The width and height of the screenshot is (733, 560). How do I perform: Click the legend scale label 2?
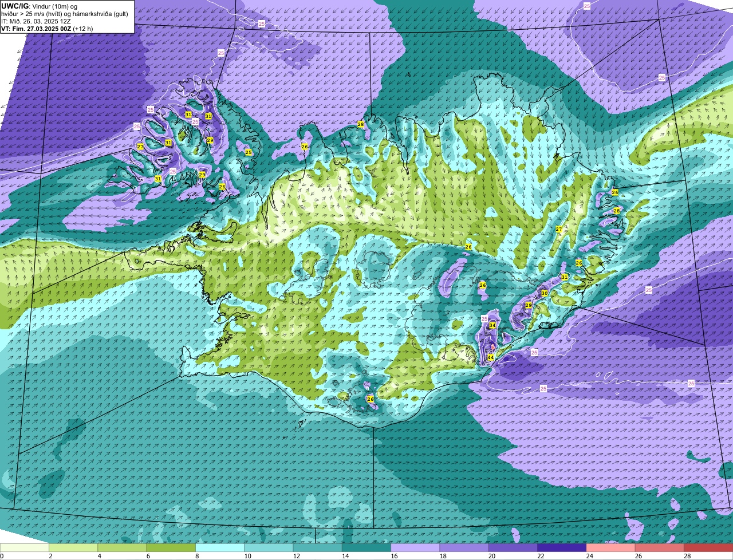tap(50, 556)
